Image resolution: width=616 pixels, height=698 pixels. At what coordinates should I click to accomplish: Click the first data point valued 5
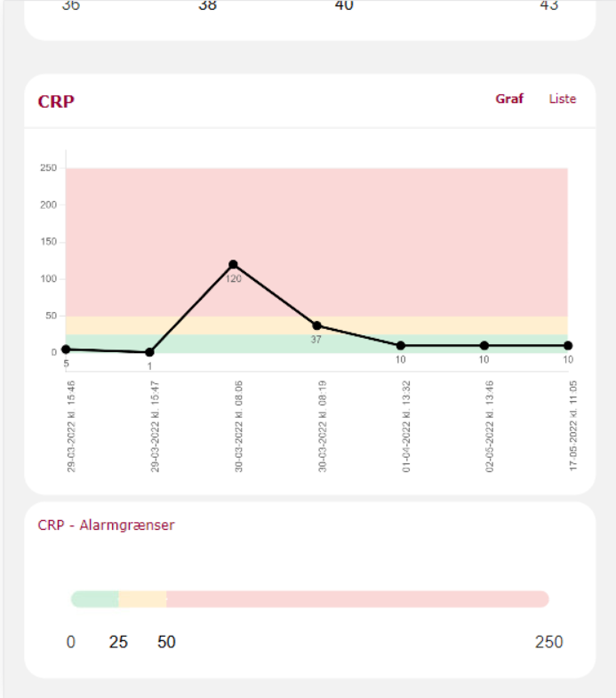click(66, 349)
